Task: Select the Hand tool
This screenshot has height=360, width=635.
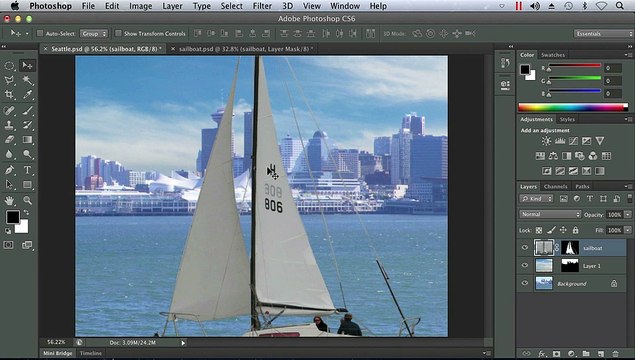Action: point(9,200)
